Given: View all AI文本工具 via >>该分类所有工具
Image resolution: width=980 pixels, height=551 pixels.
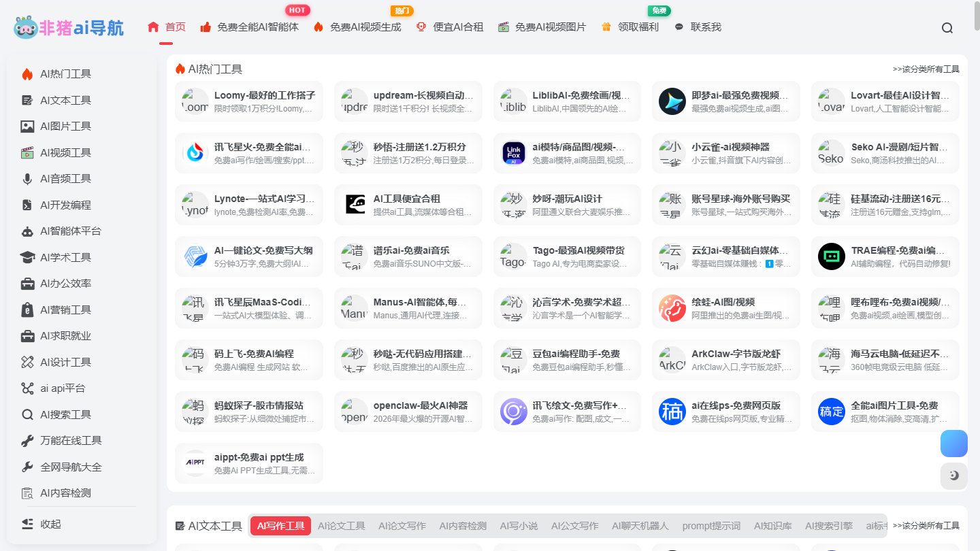Looking at the screenshot, I should [x=926, y=526].
